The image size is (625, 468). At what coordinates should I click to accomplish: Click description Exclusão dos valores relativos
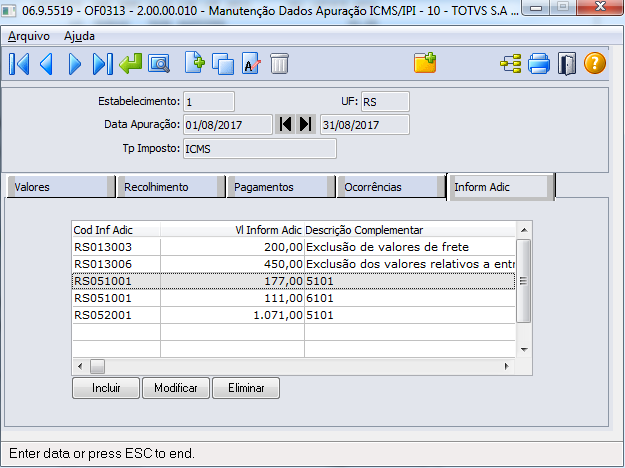click(x=410, y=264)
